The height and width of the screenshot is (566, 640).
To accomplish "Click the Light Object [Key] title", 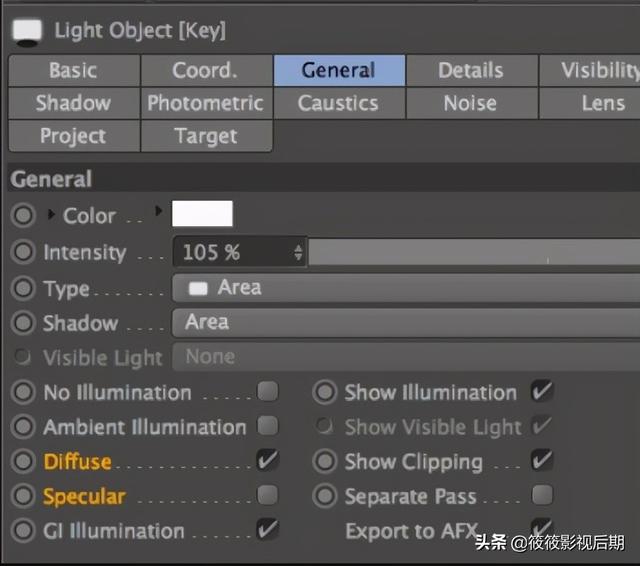I will point(140,30).
